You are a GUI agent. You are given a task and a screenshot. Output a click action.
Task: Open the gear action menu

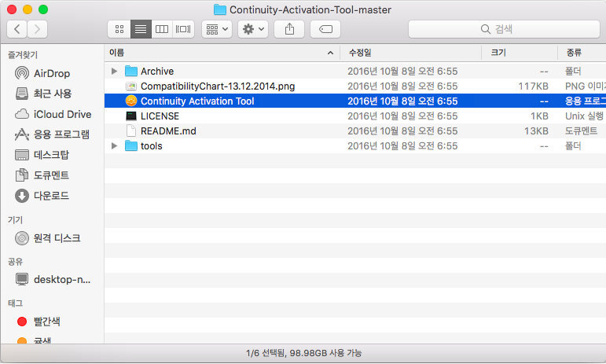coord(253,29)
